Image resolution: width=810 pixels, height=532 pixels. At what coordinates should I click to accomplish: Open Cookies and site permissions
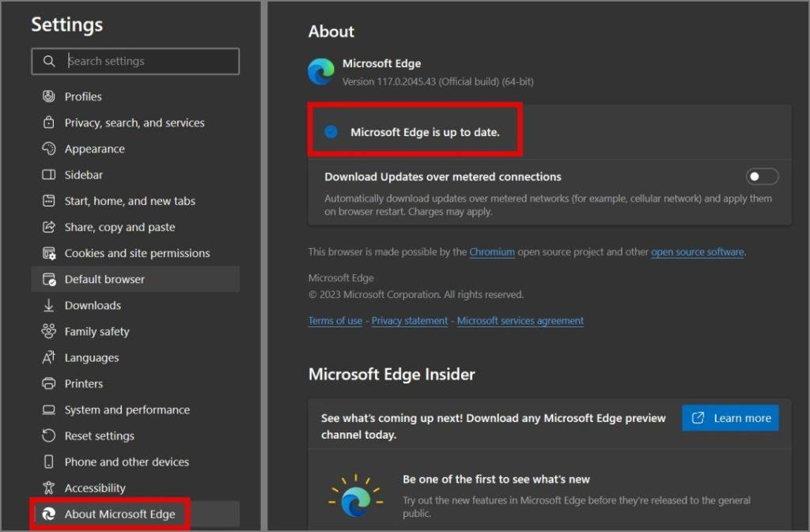tap(135, 253)
